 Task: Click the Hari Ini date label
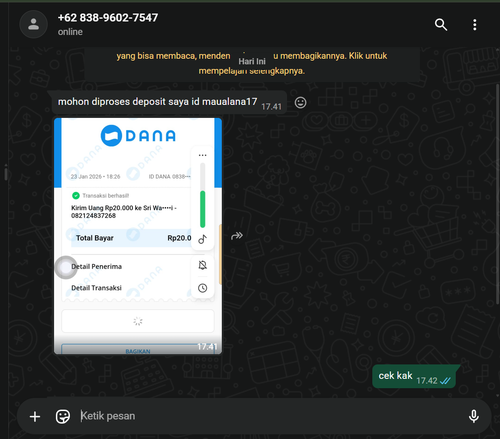[x=252, y=61]
